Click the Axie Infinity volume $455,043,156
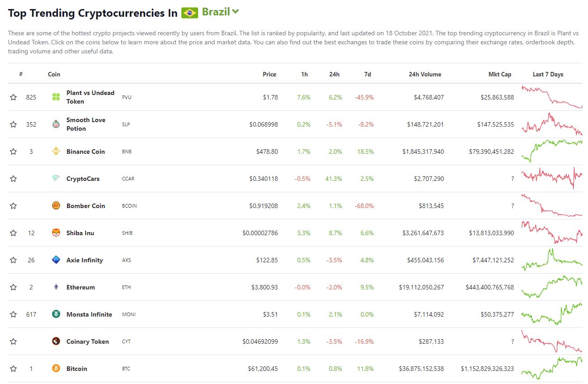 (x=423, y=260)
